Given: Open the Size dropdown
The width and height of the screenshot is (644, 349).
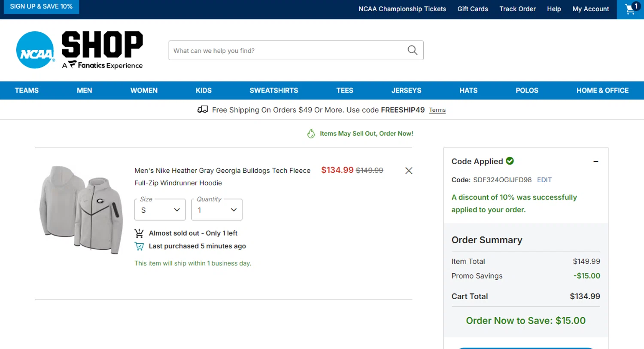Looking at the screenshot, I should click(160, 210).
